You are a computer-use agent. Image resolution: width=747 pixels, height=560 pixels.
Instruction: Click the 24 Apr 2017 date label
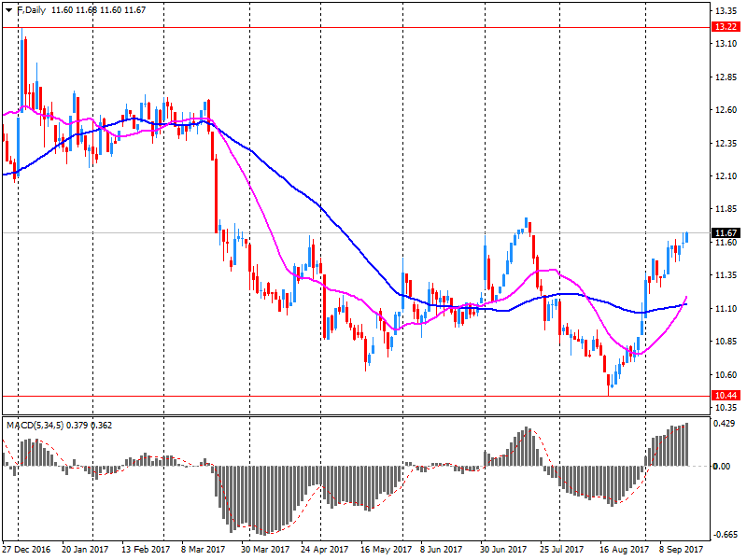click(x=324, y=550)
